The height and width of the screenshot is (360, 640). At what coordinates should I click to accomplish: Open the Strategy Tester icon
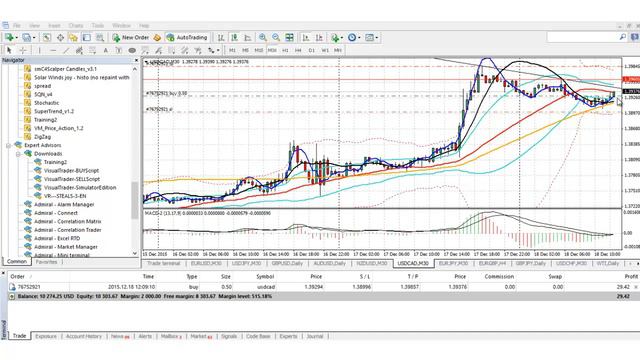(100, 38)
